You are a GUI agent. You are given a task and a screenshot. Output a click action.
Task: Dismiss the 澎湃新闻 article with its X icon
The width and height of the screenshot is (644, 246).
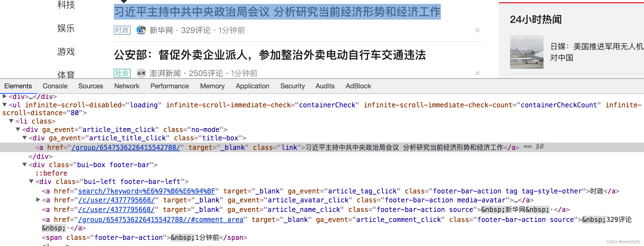tap(477, 73)
